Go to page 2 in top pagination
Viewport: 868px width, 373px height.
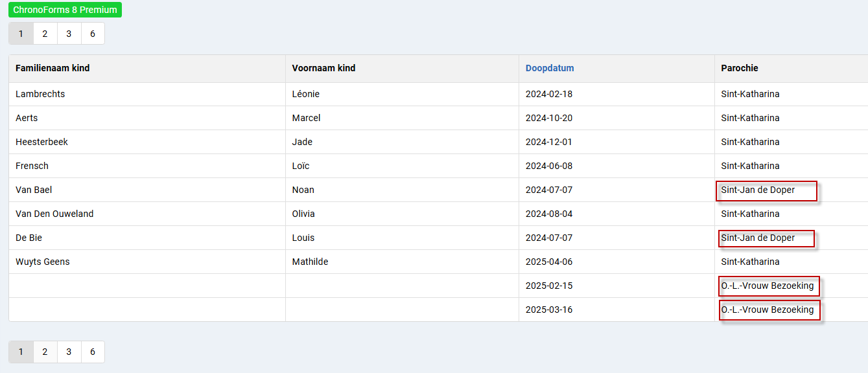(x=45, y=34)
